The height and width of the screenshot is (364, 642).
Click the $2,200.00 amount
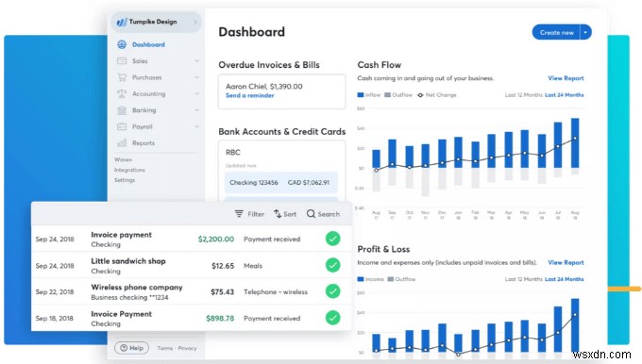[216, 239]
